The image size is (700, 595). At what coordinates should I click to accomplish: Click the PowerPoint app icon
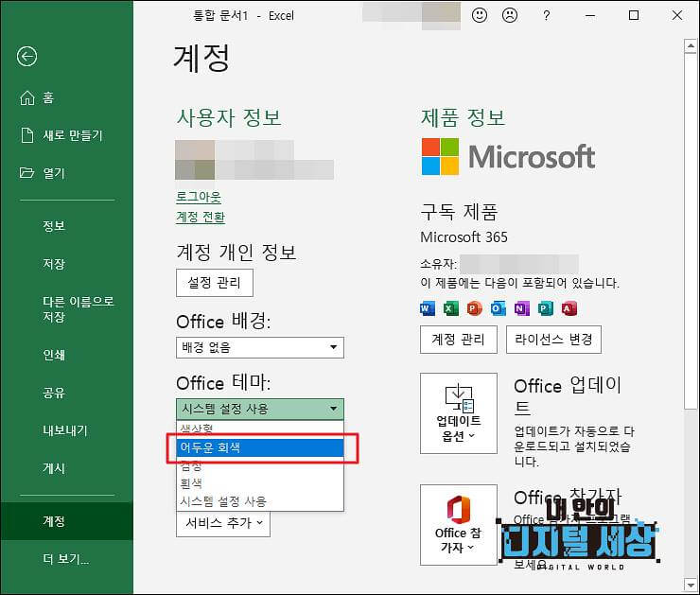click(x=475, y=308)
